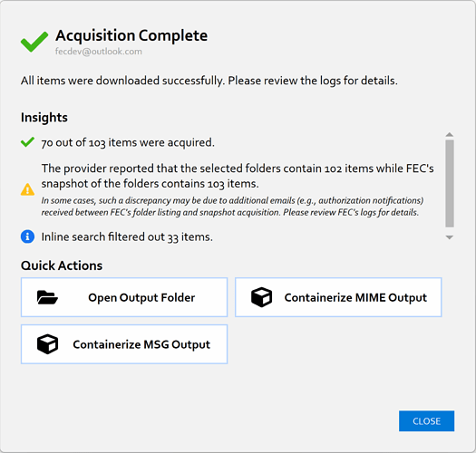Click the Quick Actions heading
The width and height of the screenshot is (476, 453).
[62, 265]
